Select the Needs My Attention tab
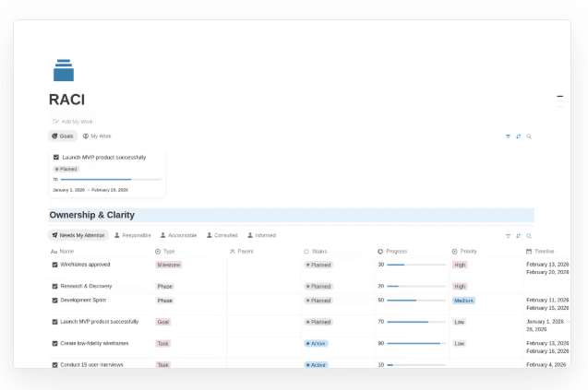 pos(78,235)
